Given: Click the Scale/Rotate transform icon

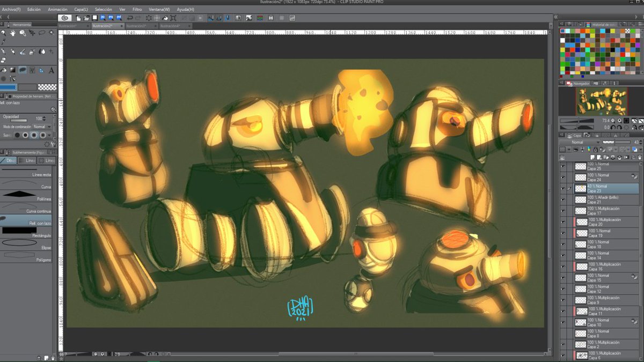Looking at the screenshot, I should (x=173, y=19).
